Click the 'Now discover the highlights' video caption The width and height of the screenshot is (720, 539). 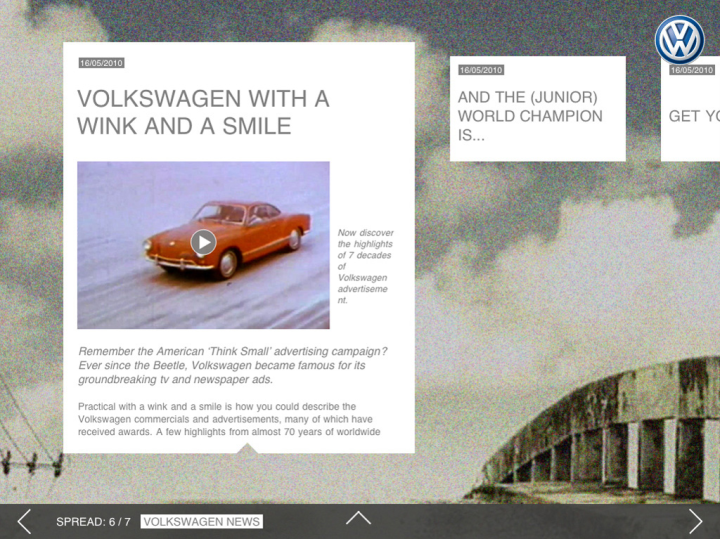tap(365, 266)
